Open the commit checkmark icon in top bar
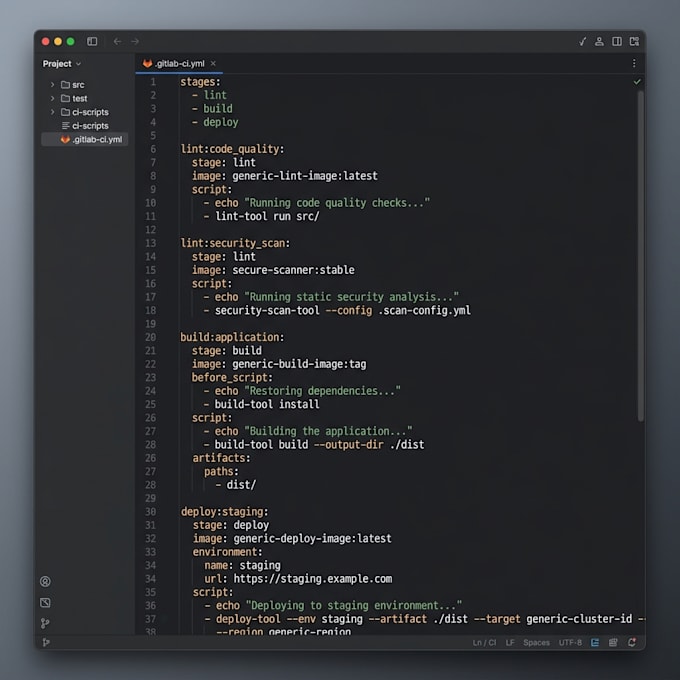Image resolution: width=680 pixels, height=680 pixels. [x=582, y=41]
